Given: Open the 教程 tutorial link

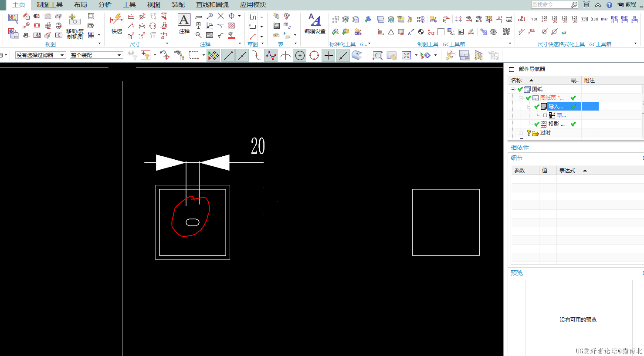Looking at the screenshot, I should pos(627,5).
